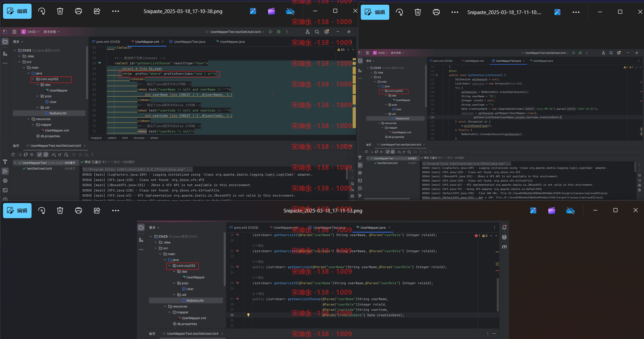Collapse pojo folder in 17-11-53 tree

[174, 283]
